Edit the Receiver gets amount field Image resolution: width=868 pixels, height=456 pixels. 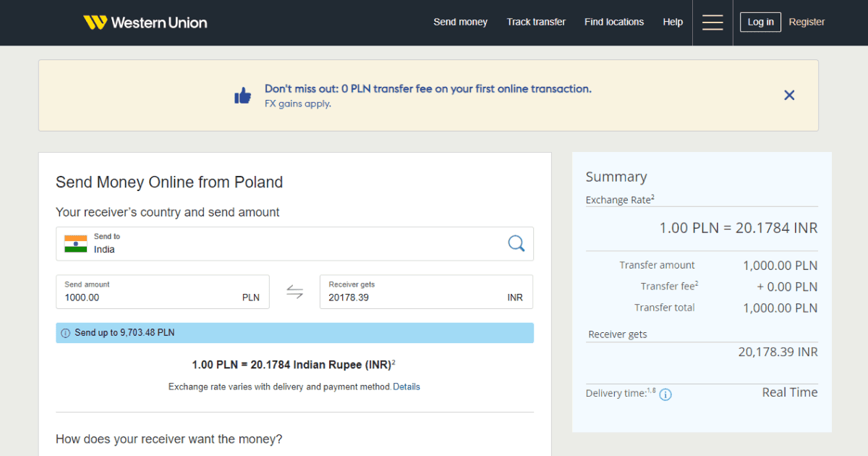click(426, 292)
